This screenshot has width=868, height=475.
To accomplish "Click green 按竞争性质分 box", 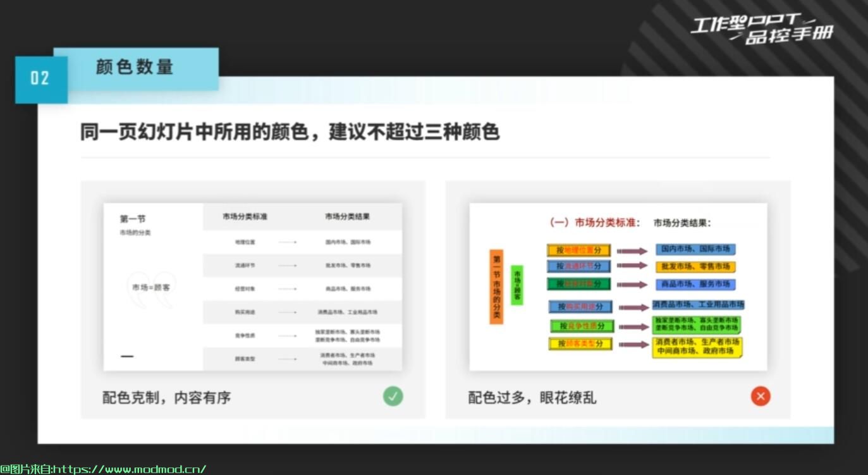I will (x=582, y=326).
